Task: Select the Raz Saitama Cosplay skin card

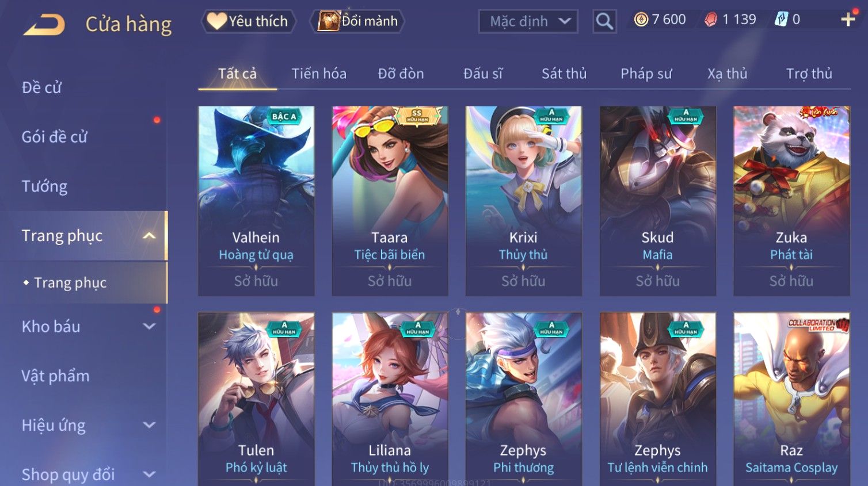Action: tap(791, 399)
